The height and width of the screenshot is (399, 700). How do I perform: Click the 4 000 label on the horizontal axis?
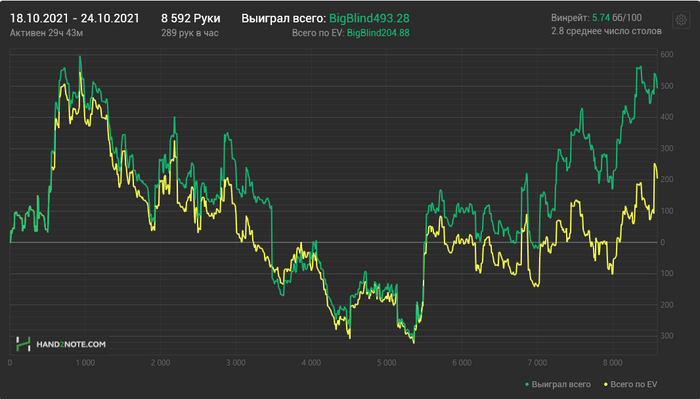pos(311,363)
